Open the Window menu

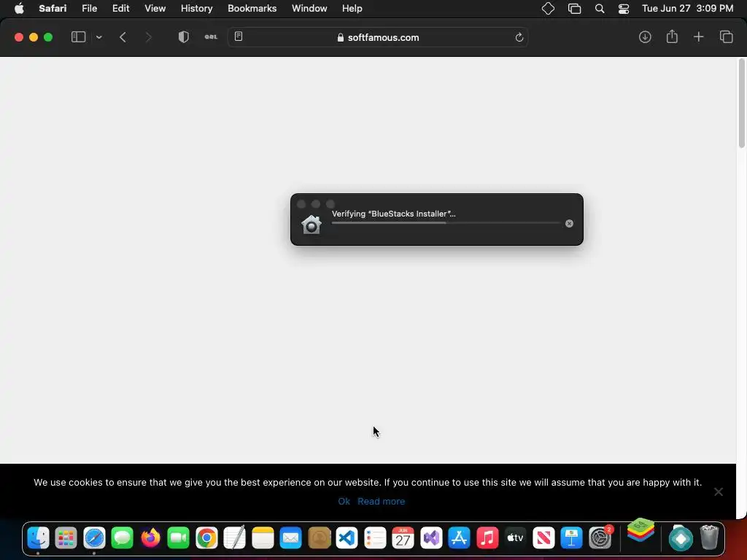click(x=309, y=9)
